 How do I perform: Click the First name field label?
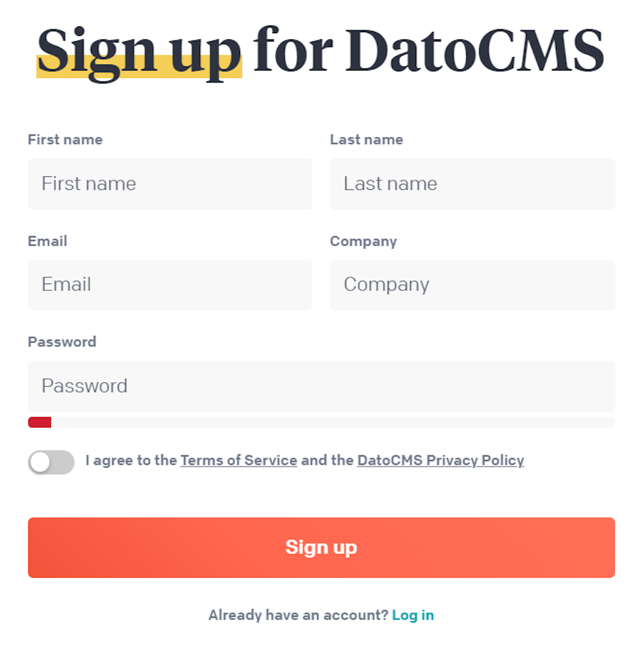pyautogui.click(x=65, y=140)
